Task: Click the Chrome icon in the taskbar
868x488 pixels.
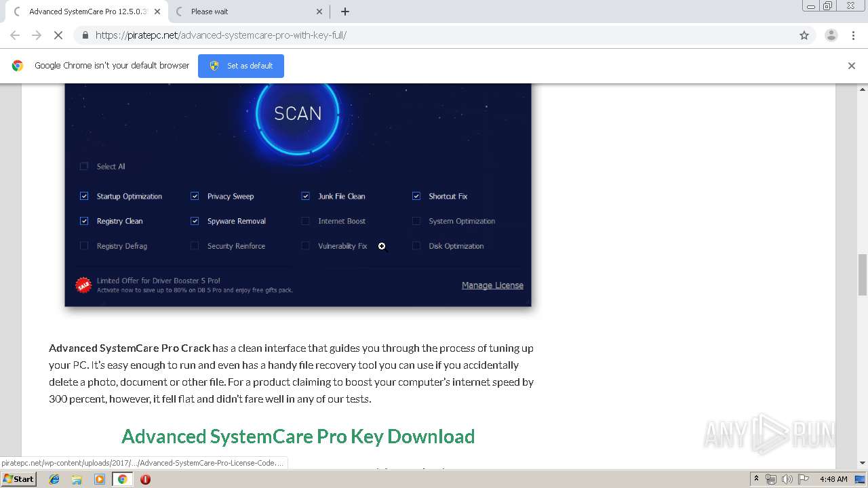Action: (122, 479)
